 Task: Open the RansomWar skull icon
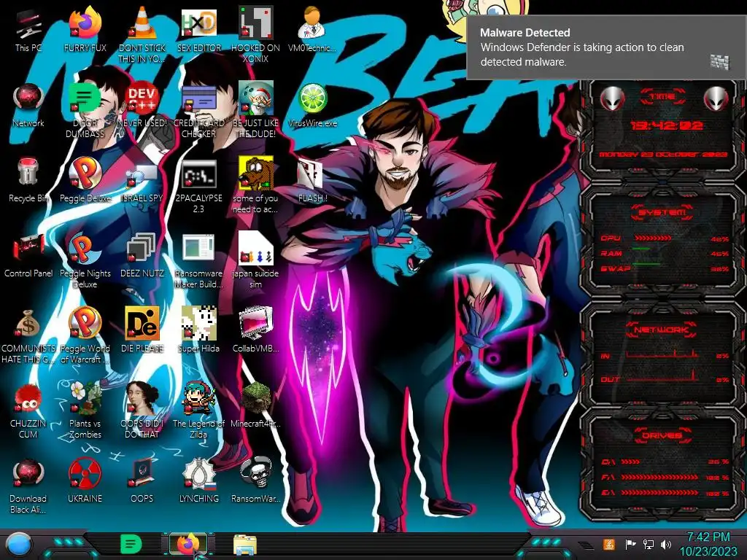pyautogui.click(x=255, y=481)
